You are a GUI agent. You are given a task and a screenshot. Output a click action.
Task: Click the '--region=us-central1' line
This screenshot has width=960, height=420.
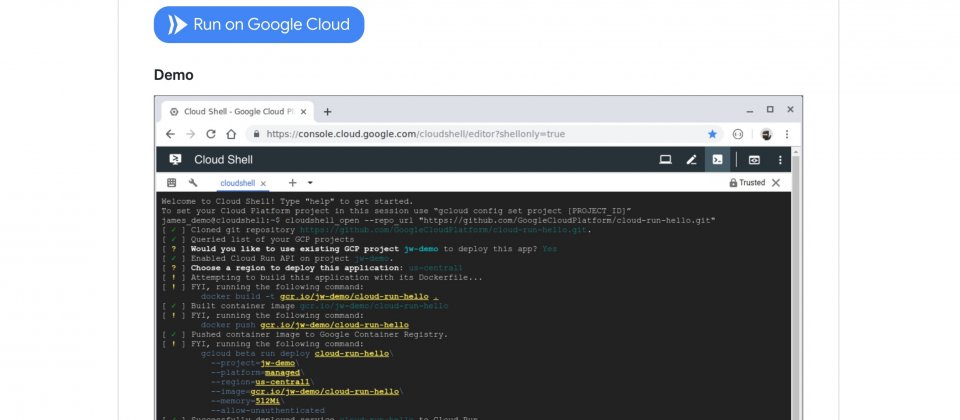(x=262, y=382)
